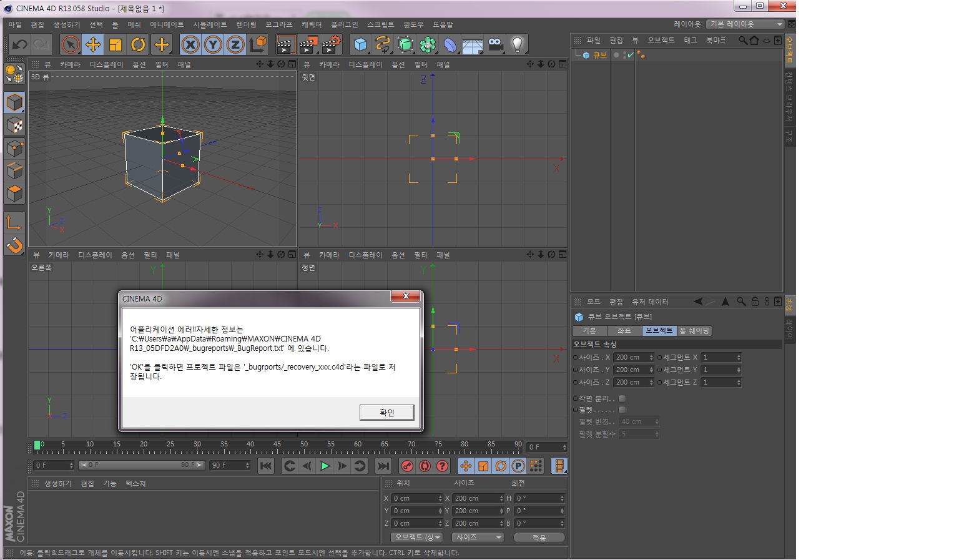Open the 오브젝트 (상대) coordinate dropdown

coord(416,538)
